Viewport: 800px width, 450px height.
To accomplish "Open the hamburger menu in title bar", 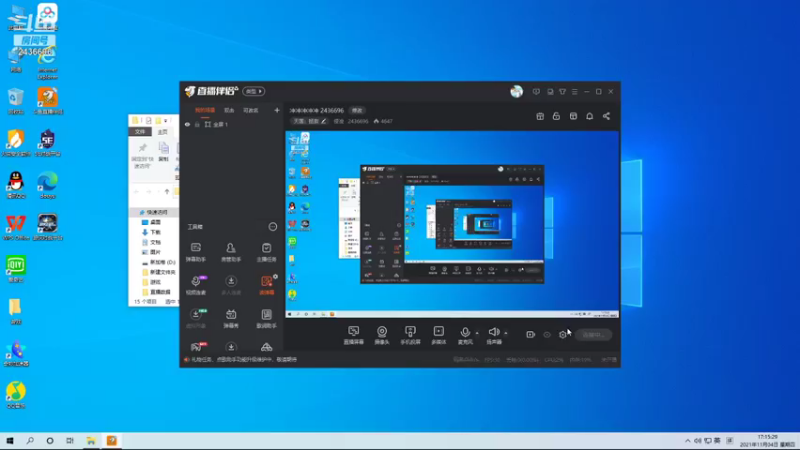I will point(574,92).
